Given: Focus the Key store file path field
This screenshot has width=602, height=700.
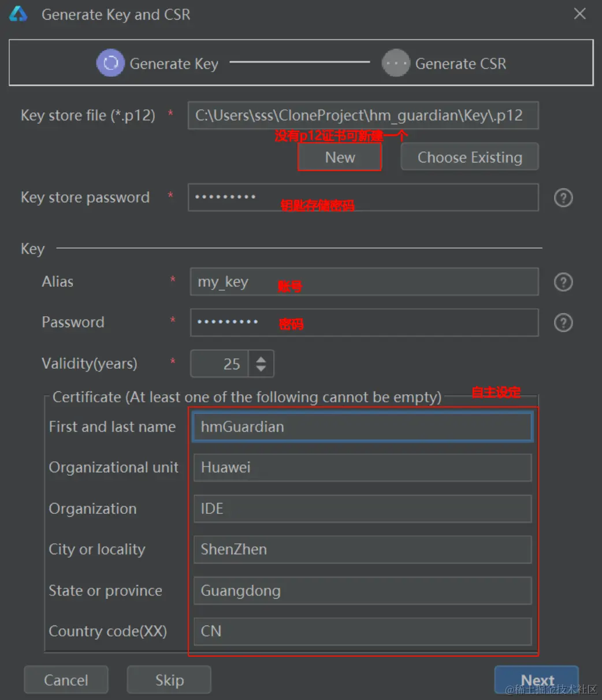Looking at the screenshot, I should point(363,116).
